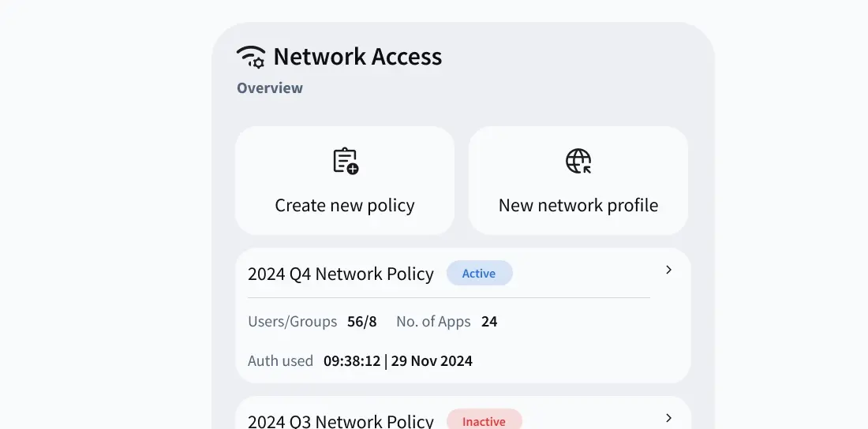Click the New network profile text label

[578, 205]
